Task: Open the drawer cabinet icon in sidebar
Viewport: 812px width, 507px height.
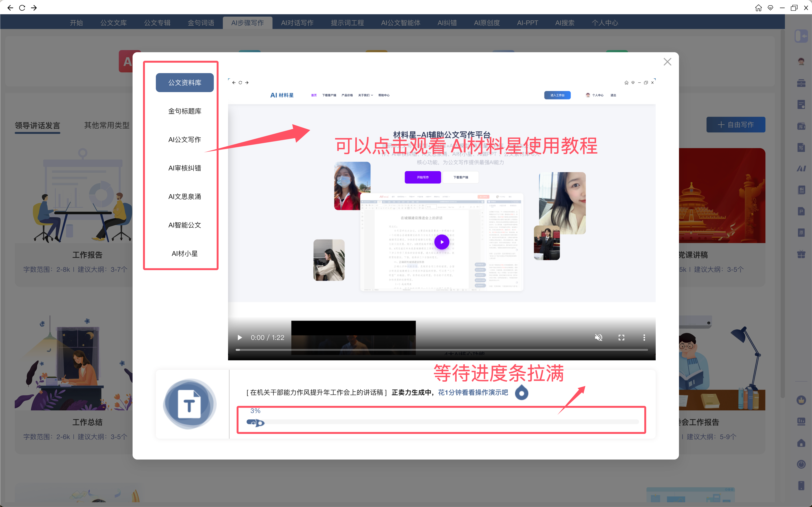Action: [x=801, y=83]
